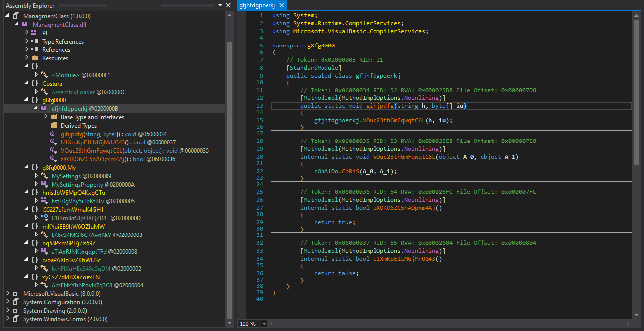Image resolution: width=644 pixels, height=331 pixels.
Task: Click the ManagmentClass.dll module icon
Action: tap(25, 25)
